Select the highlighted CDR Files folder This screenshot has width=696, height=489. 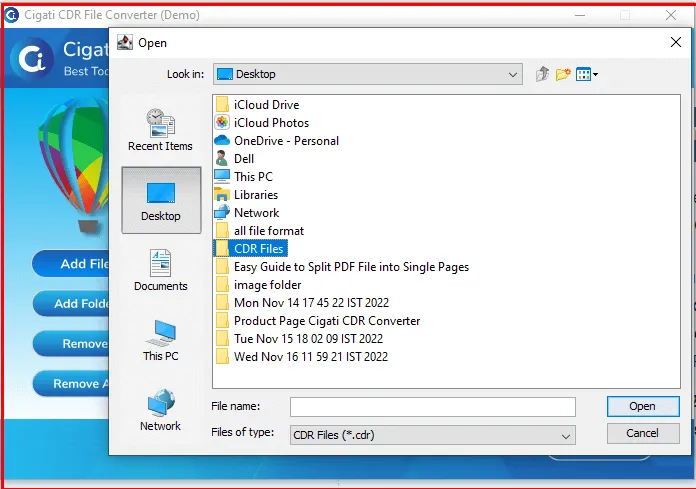coord(251,248)
